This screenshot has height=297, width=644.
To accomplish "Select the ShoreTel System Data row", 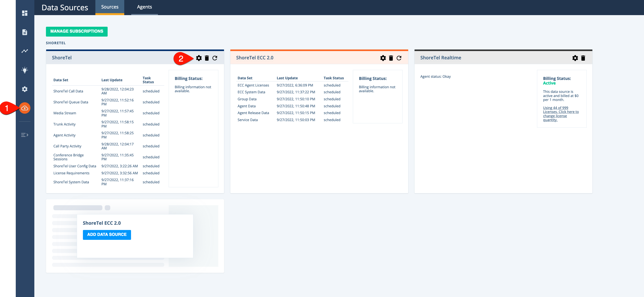I will [108, 182].
